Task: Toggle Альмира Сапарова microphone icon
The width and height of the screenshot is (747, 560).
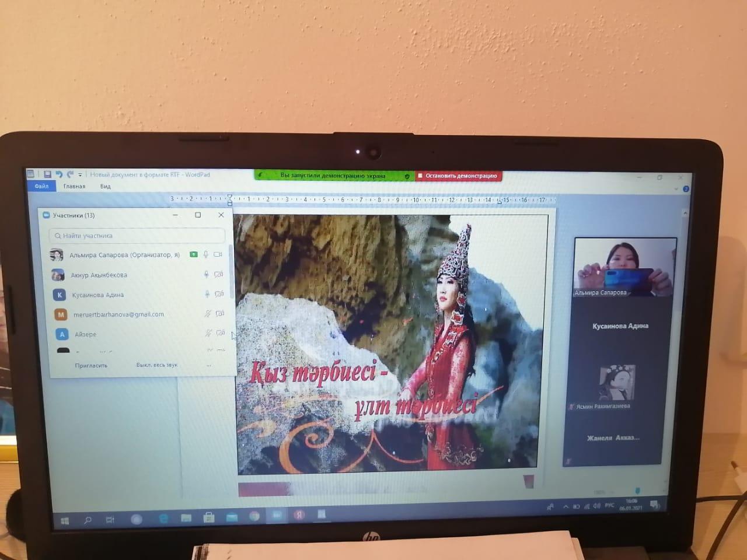Action: [x=206, y=255]
